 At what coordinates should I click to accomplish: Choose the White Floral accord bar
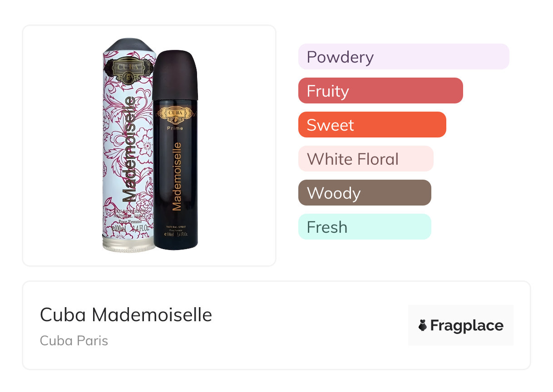[365, 159]
